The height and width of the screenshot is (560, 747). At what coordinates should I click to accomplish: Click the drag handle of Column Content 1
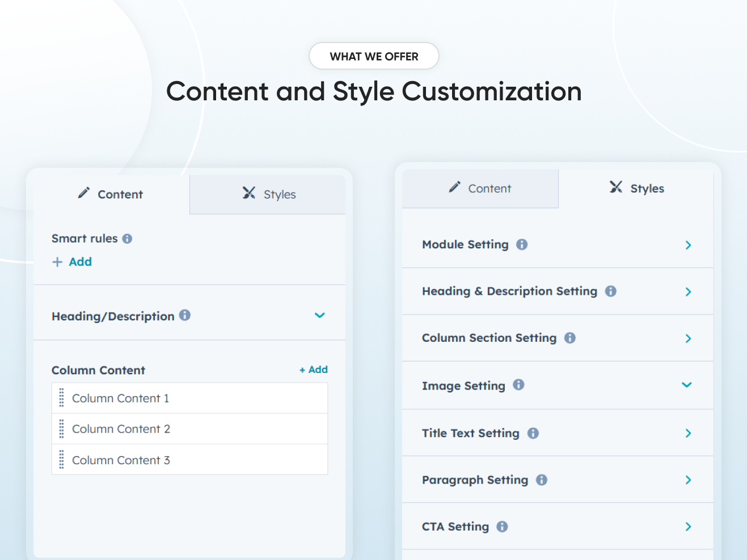pyautogui.click(x=61, y=398)
